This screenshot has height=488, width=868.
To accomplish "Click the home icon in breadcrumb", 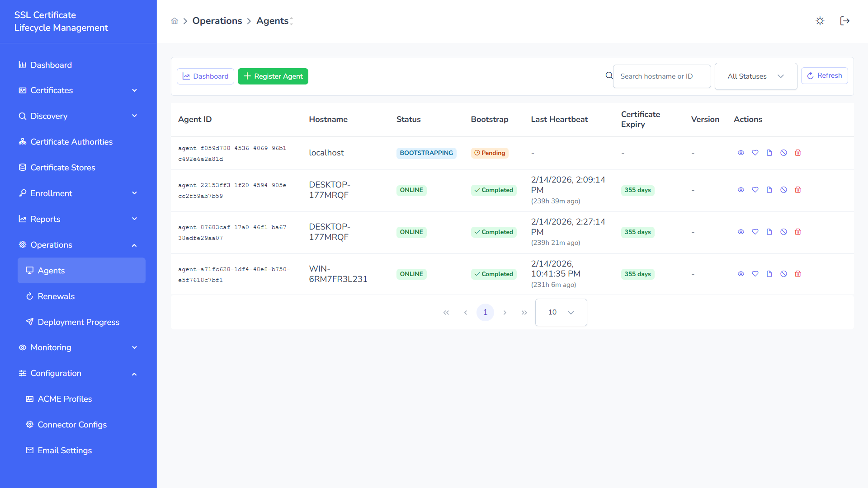I will click(x=175, y=21).
